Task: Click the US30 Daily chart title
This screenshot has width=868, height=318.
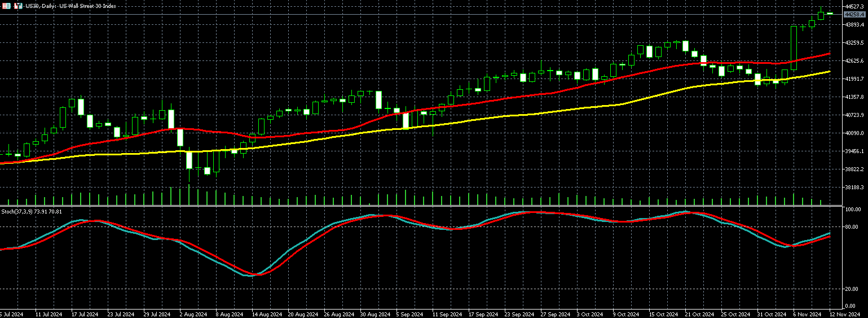Action: click(x=71, y=6)
